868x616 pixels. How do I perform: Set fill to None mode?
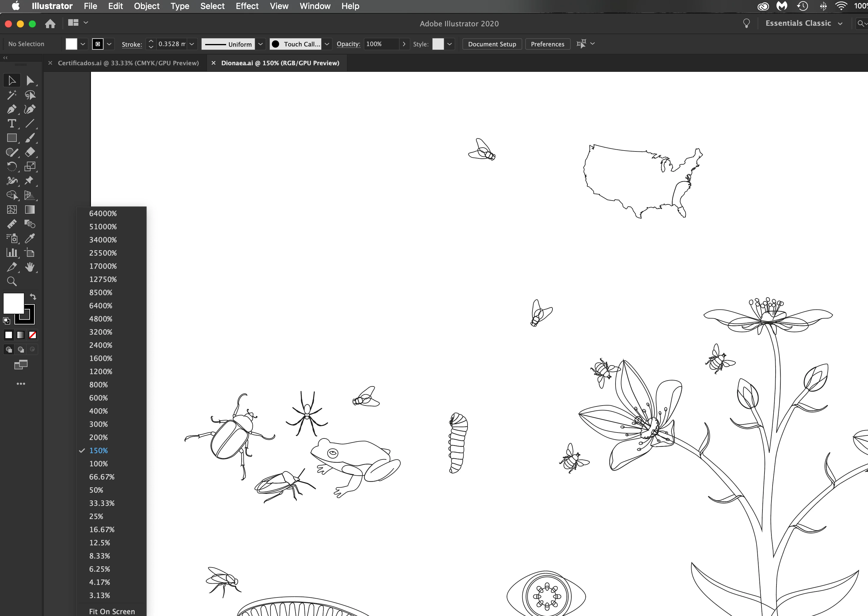33,335
